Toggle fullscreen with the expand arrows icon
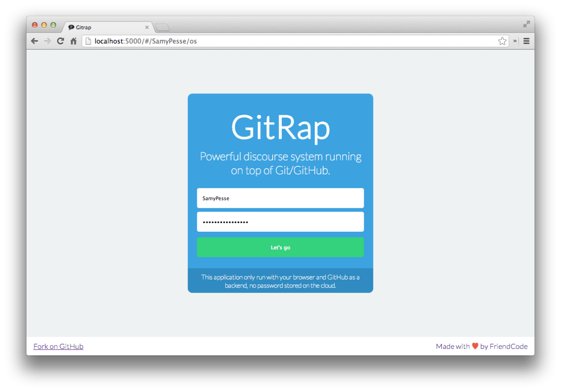Viewport: 561px width, 392px height. [x=526, y=24]
